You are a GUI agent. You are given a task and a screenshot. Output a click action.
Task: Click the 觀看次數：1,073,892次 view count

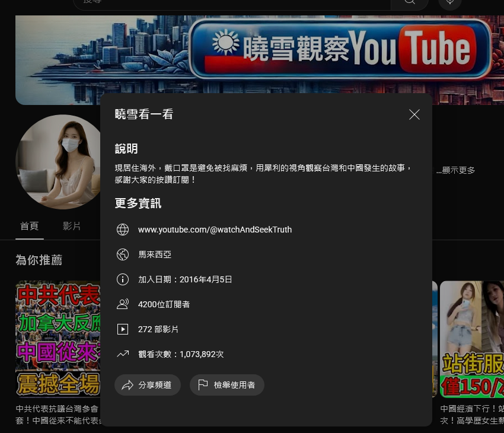point(181,354)
